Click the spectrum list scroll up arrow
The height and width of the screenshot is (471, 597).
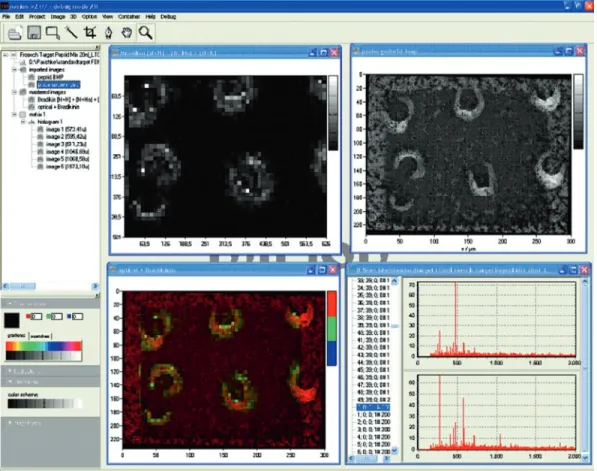tap(394, 281)
